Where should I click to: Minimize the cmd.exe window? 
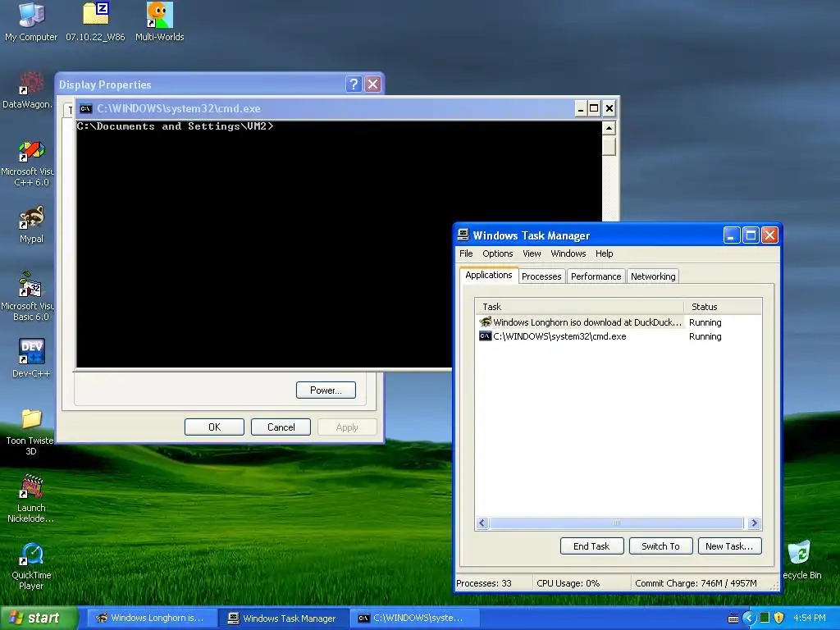[581, 109]
